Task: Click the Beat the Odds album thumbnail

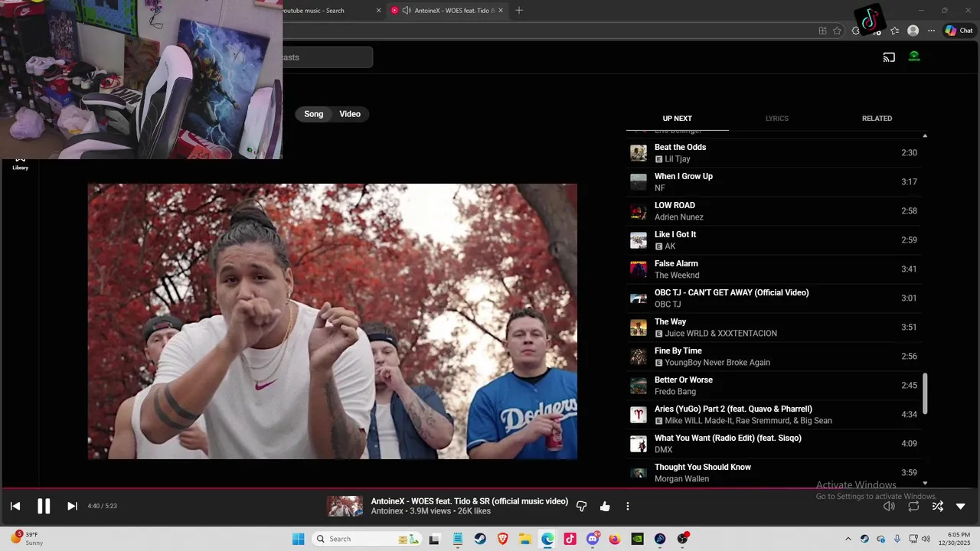Action: point(639,153)
